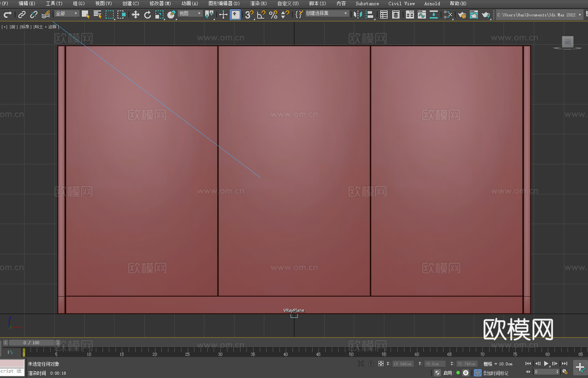Open the 创建选择集 dropdown
588x378 pixels.
(x=327, y=13)
